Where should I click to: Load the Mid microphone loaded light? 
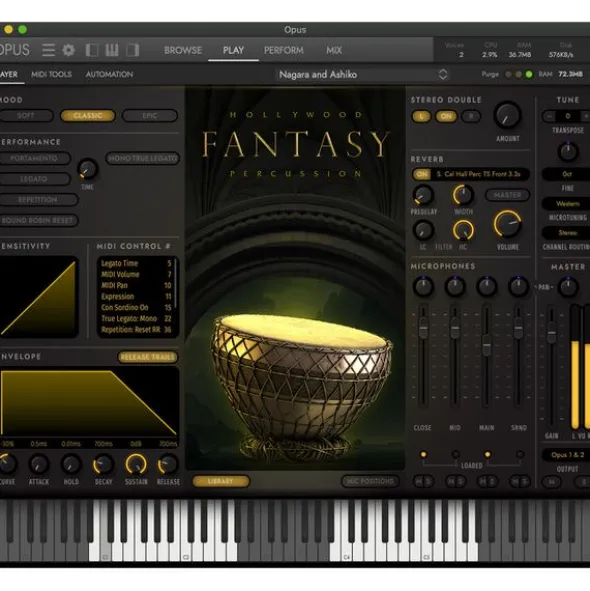[x=455, y=455]
